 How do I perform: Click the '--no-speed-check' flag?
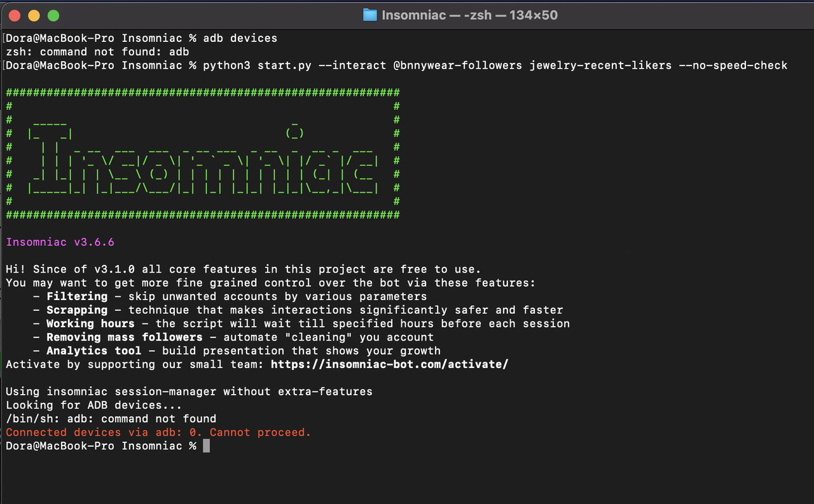click(x=733, y=65)
